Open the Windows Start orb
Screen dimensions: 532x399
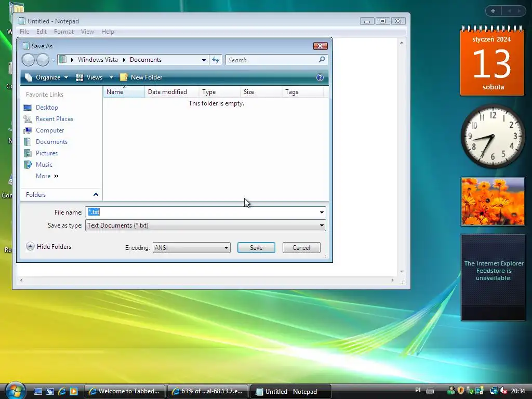pyautogui.click(x=15, y=391)
